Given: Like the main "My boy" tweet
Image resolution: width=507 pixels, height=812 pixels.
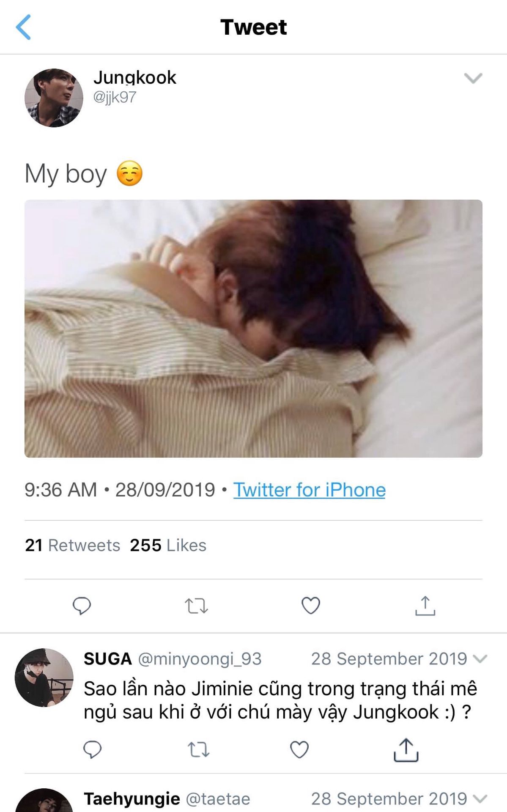Looking at the screenshot, I should (x=311, y=606).
